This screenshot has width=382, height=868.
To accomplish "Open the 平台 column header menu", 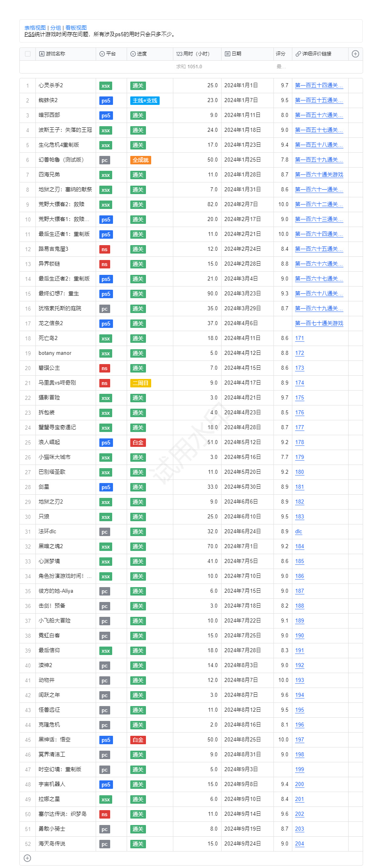I will (111, 54).
